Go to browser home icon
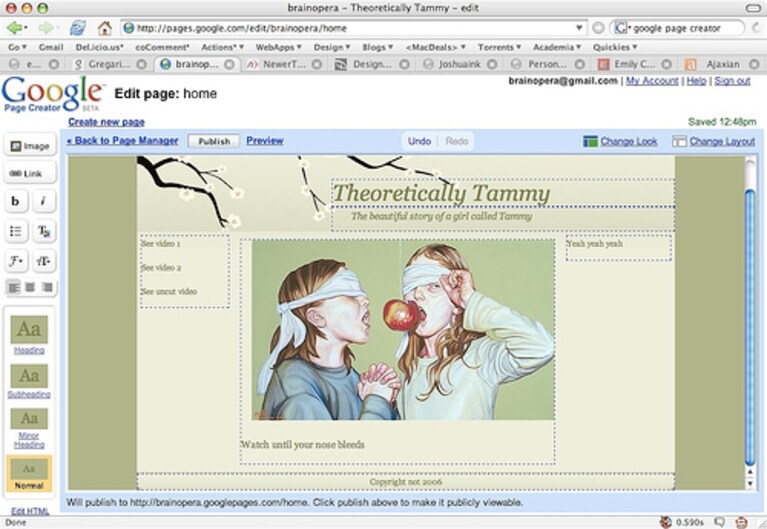Viewport: 767px width, 529px height. [x=104, y=28]
